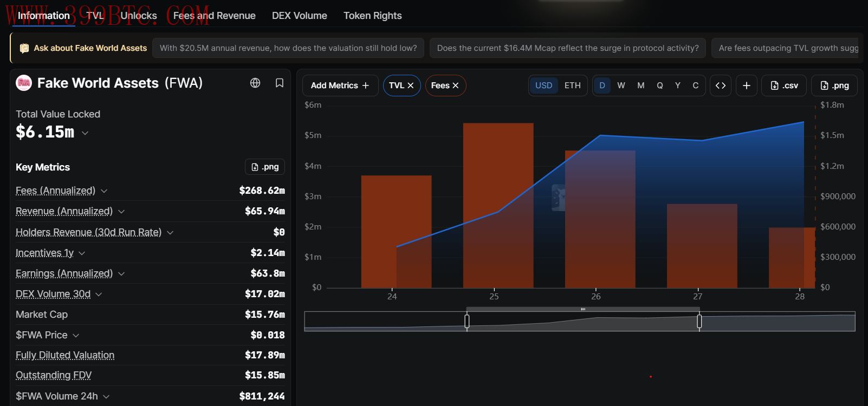Switch chart denomination to ETH
The image size is (868, 406).
(572, 86)
